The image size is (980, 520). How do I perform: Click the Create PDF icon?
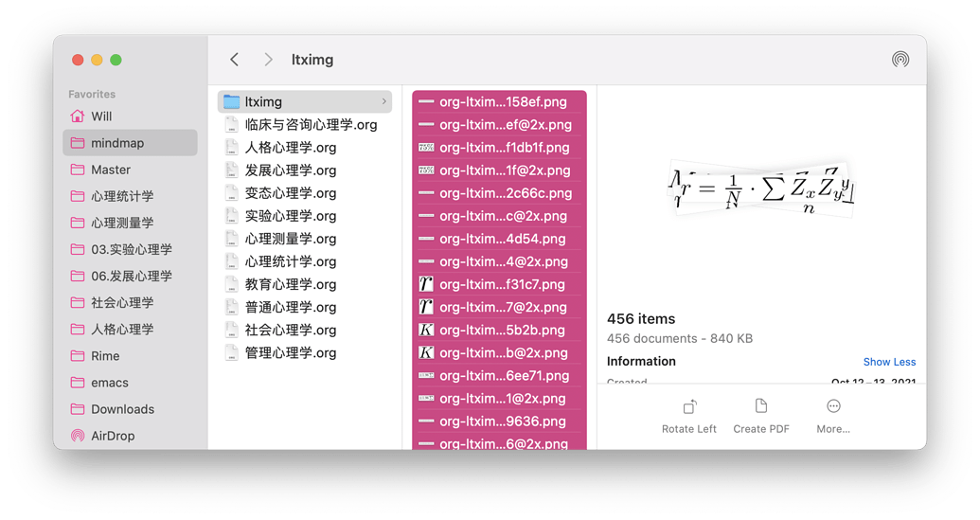click(x=760, y=406)
